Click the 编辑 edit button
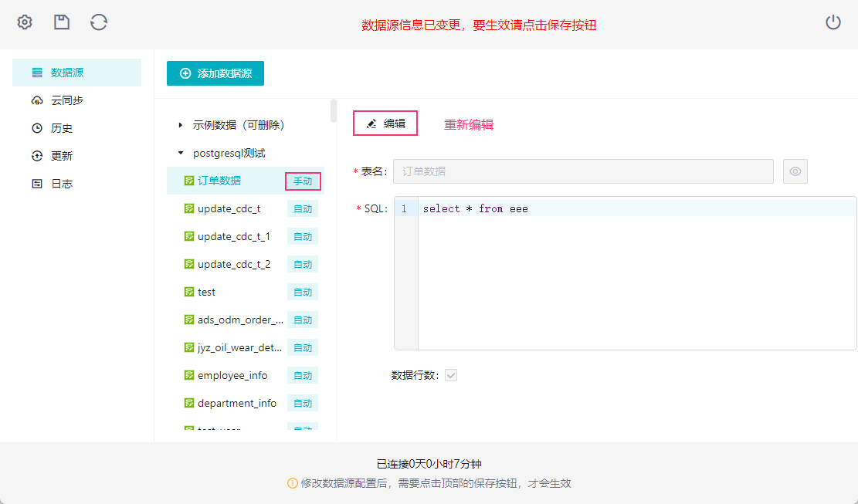Viewport: 858px width, 504px height. click(385, 123)
